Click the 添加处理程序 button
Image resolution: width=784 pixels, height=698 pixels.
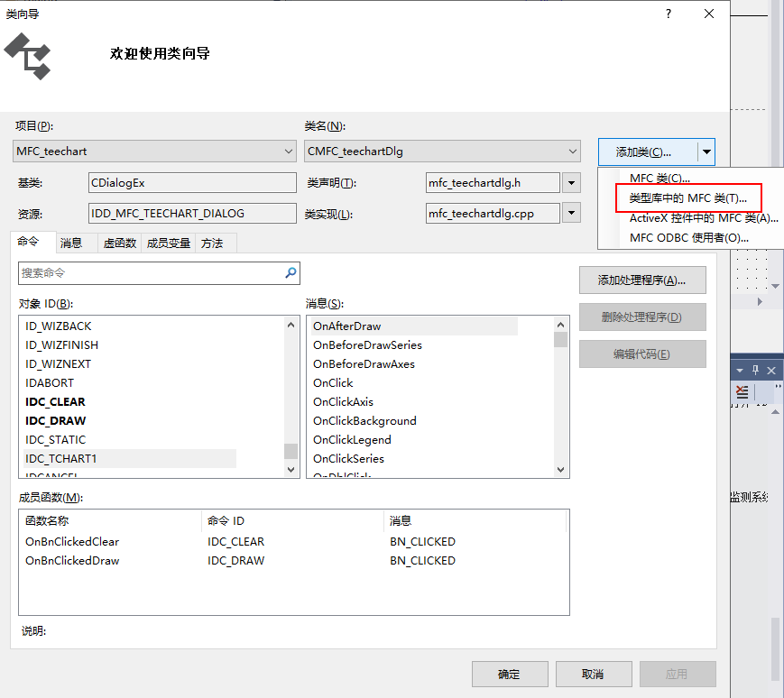(641, 280)
